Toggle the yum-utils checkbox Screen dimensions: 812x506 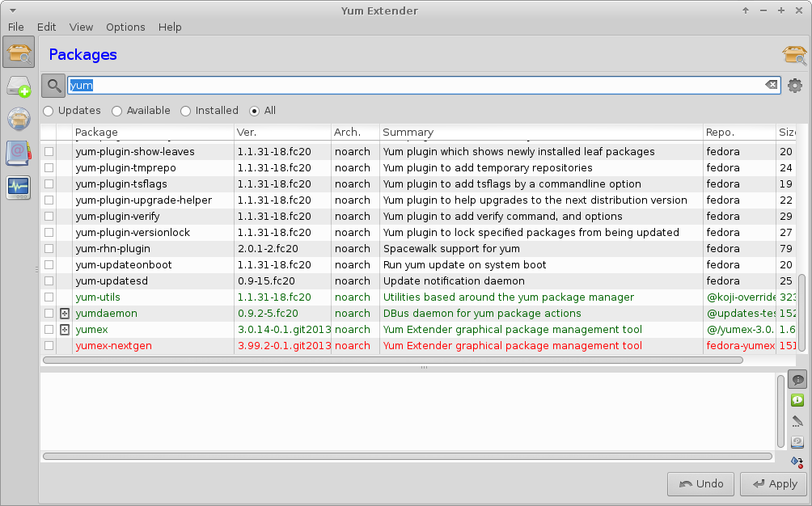[x=49, y=297]
